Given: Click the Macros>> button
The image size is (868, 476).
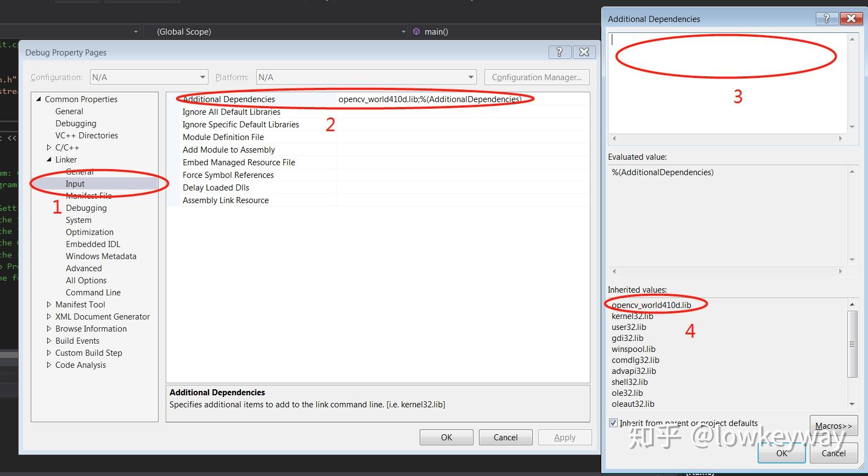Looking at the screenshot, I should click(x=833, y=426).
